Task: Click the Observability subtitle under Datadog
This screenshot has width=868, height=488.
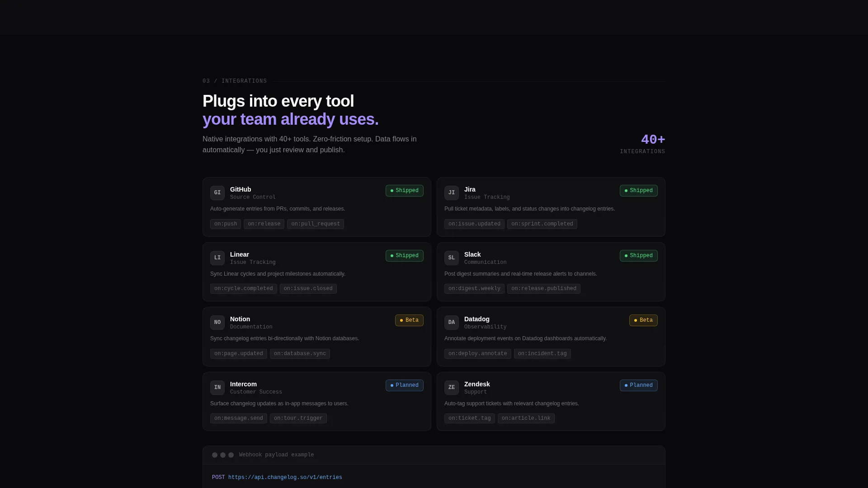Action: click(486, 327)
